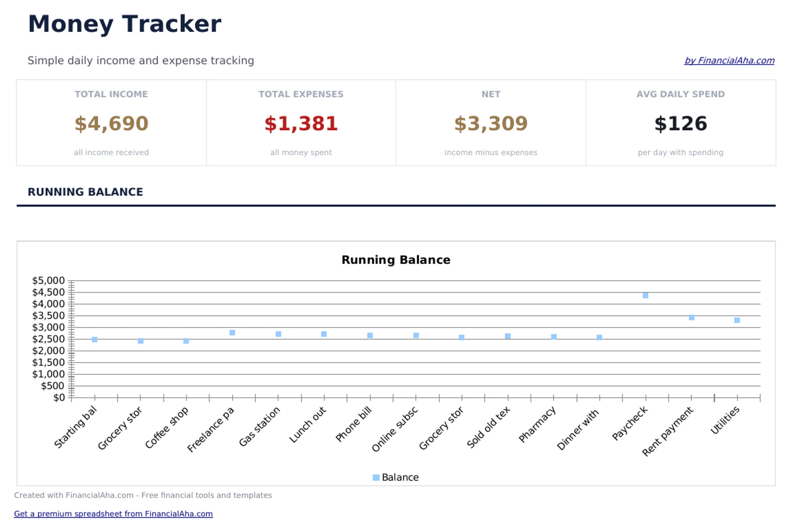Select the Coffee shop data point
The width and height of the screenshot is (790, 532).
(x=186, y=341)
